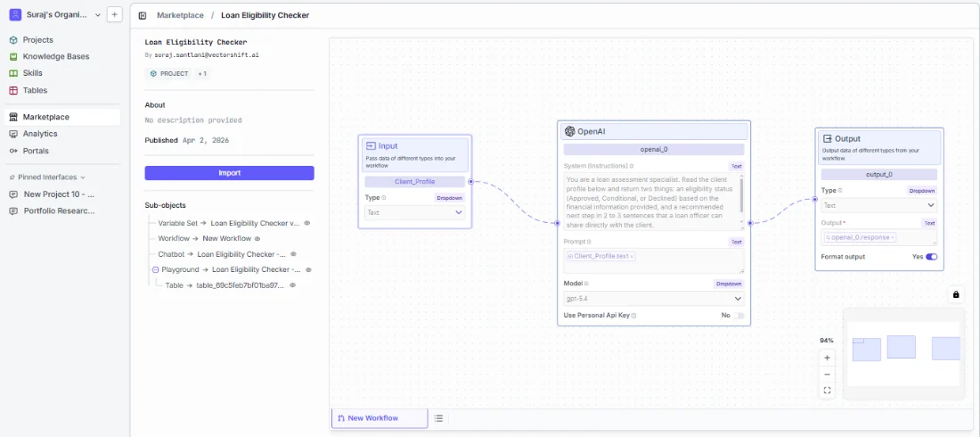
Task: Click the Client_Profile.text variable chip
Action: coord(600,256)
